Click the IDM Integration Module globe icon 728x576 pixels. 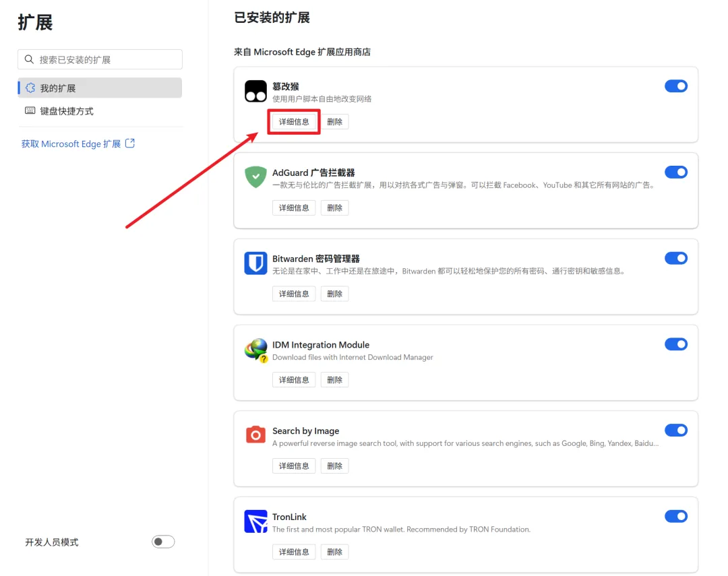click(x=256, y=350)
